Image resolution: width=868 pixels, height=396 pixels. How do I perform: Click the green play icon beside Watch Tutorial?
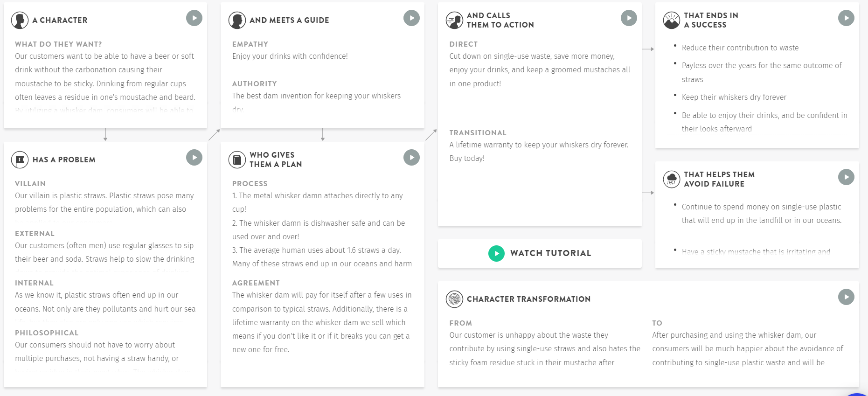[496, 253]
